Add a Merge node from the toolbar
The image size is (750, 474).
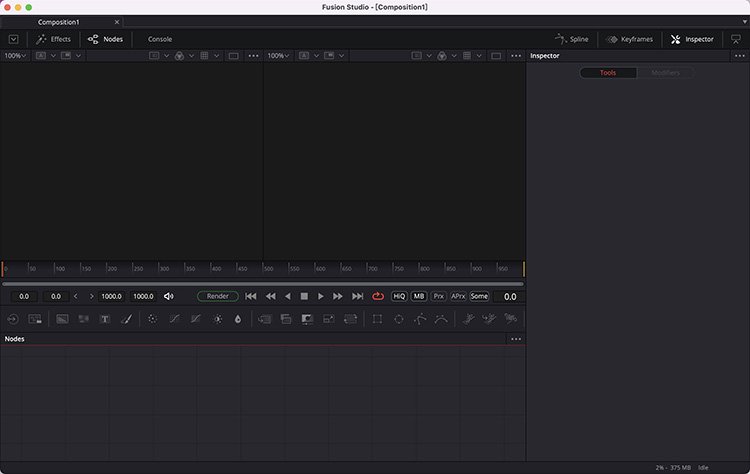tap(265, 319)
